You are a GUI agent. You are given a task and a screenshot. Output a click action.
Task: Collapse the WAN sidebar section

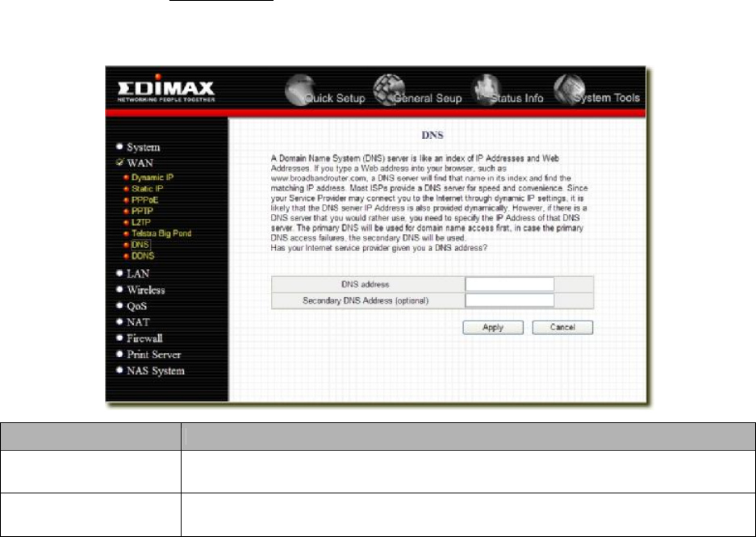[x=140, y=163]
